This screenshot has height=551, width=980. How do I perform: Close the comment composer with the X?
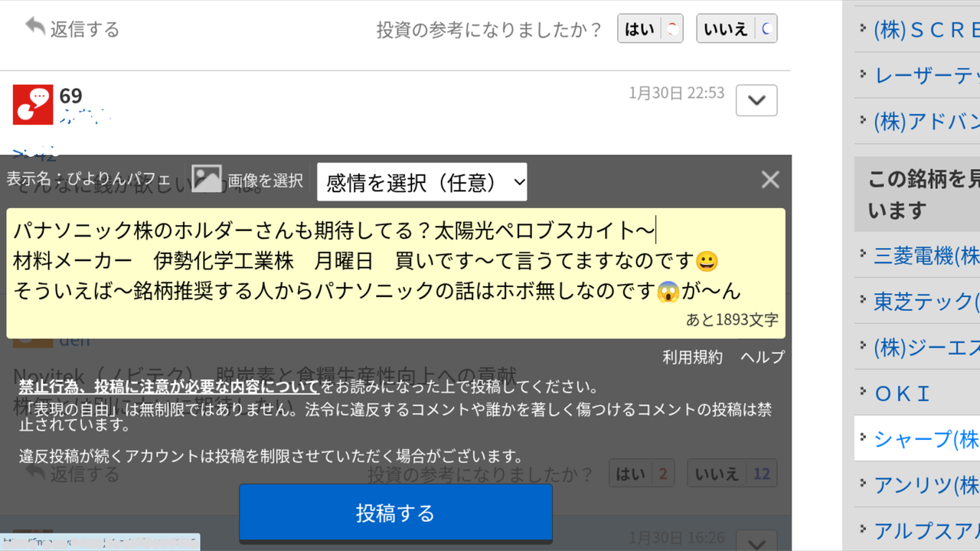click(769, 179)
